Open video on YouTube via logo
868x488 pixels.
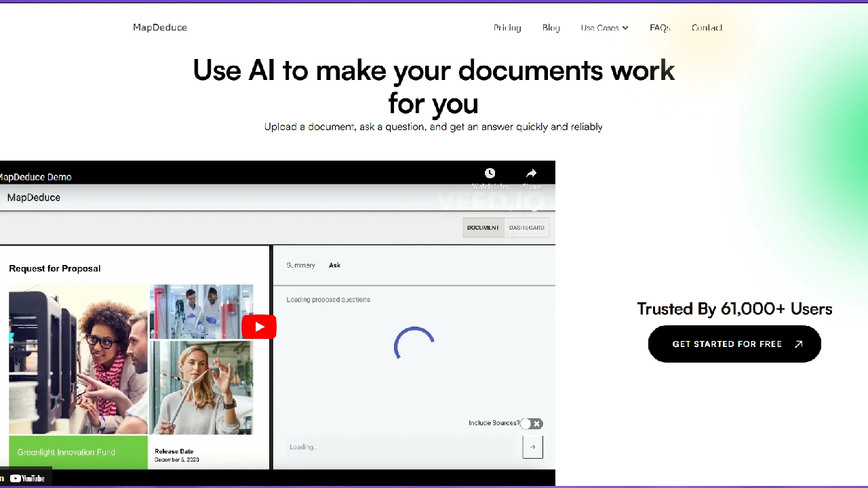click(27, 479)
